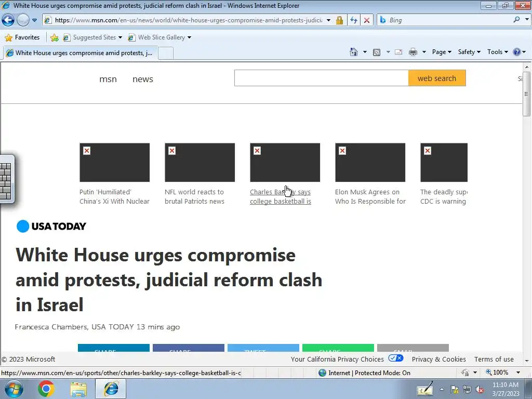Image resolution: width=532 pixels, height=399 pixels.
Task: Expand the Print options dropdown arrow
Action: point(424,52)
